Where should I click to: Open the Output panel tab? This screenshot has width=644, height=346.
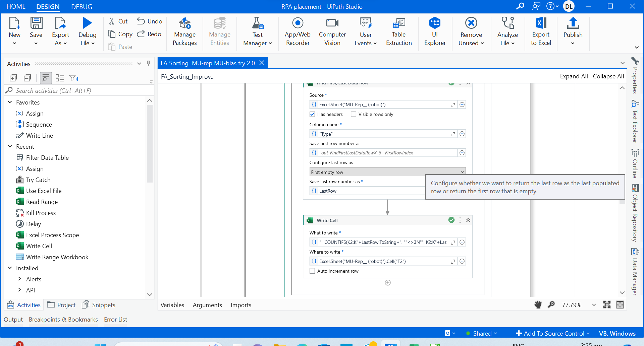pyautogui.click(x=13, y=319)
